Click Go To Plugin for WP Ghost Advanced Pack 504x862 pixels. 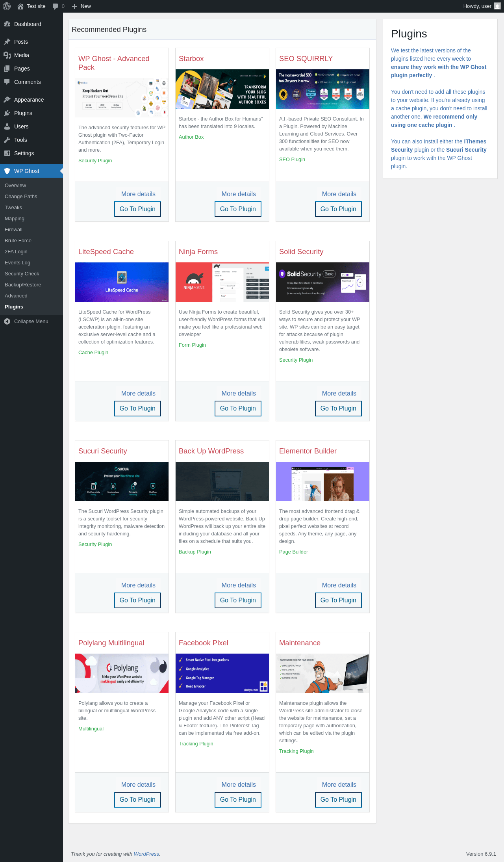coord(137,209)
